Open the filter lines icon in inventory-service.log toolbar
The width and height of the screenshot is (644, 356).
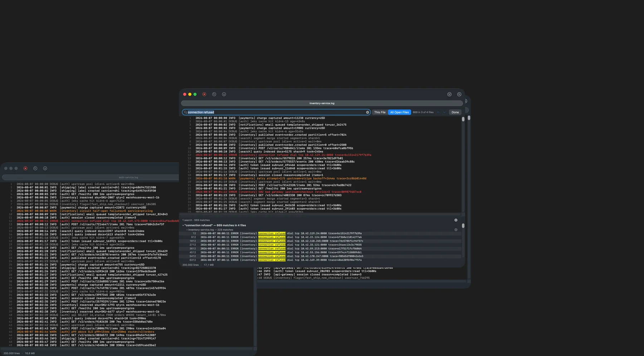(449, 94)
